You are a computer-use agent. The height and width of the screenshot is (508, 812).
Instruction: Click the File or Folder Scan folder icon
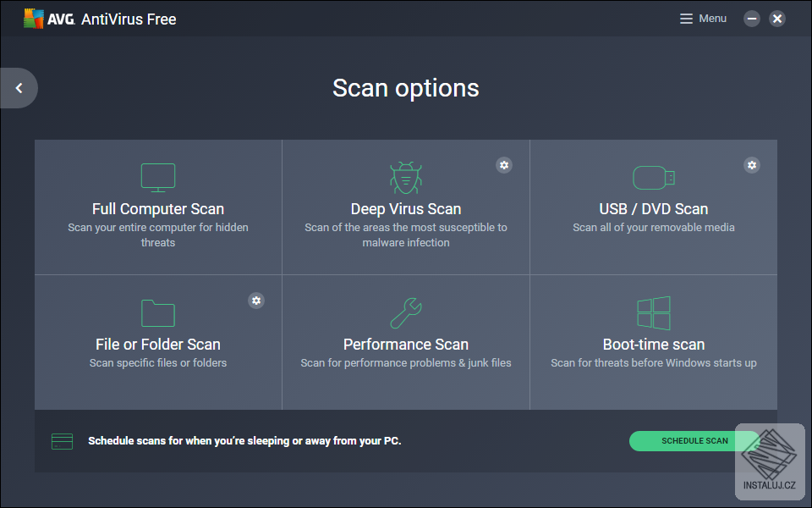tap(158, 313)
